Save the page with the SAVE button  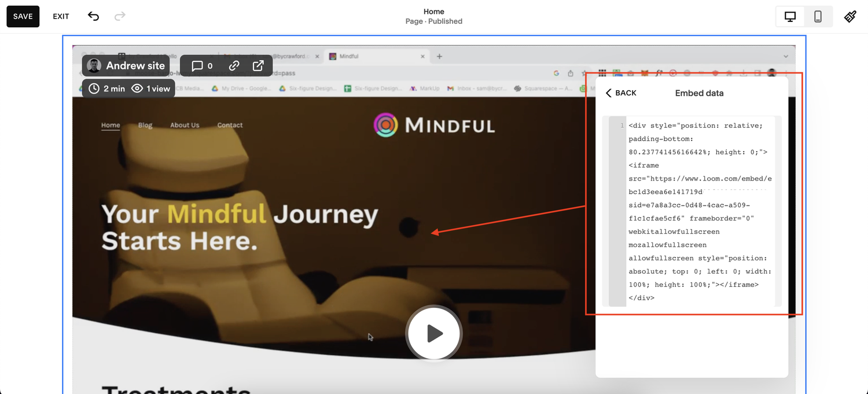coord(23,16)
